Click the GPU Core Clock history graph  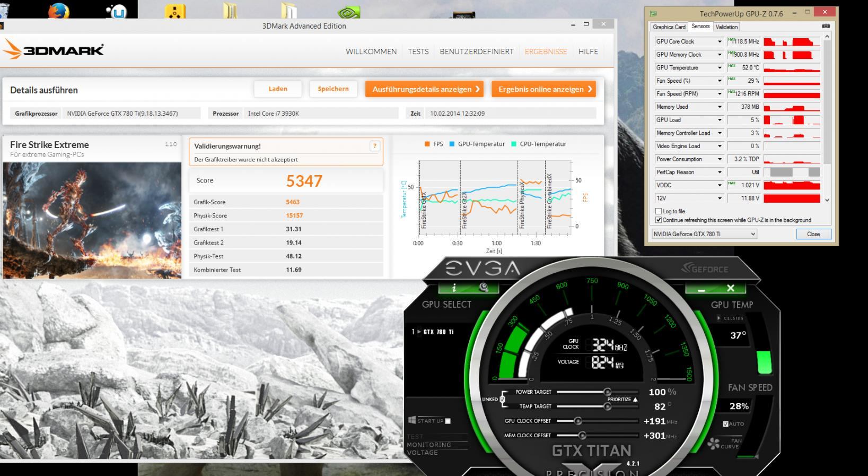click(792, 41)
